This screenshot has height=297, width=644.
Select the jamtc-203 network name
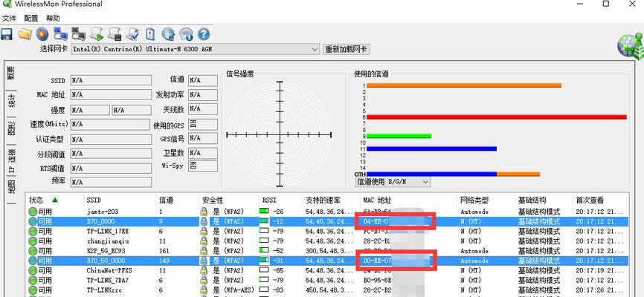pyautogui.click(x=103, y=212)
